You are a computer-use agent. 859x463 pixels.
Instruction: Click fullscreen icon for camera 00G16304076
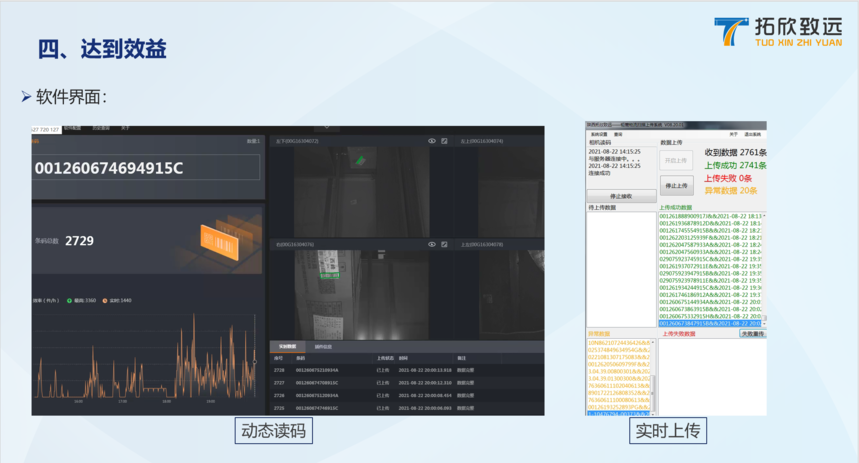(444, 244)
